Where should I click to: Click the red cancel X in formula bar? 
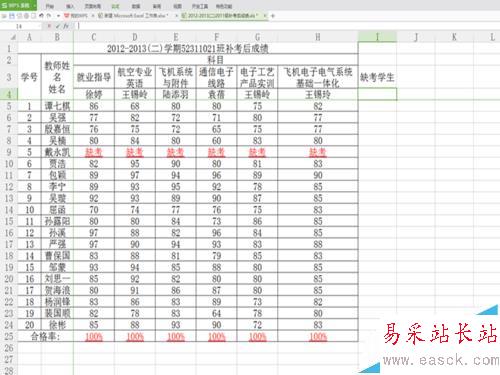click(49, 26)
